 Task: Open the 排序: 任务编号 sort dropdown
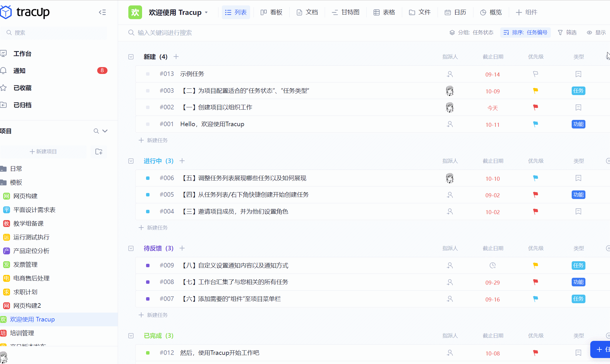point(525,33)
